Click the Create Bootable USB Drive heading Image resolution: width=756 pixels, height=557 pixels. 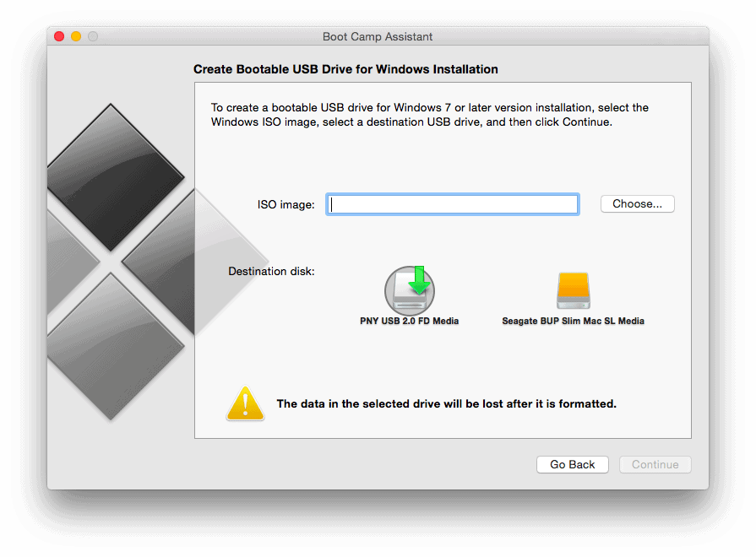[345, 68]
